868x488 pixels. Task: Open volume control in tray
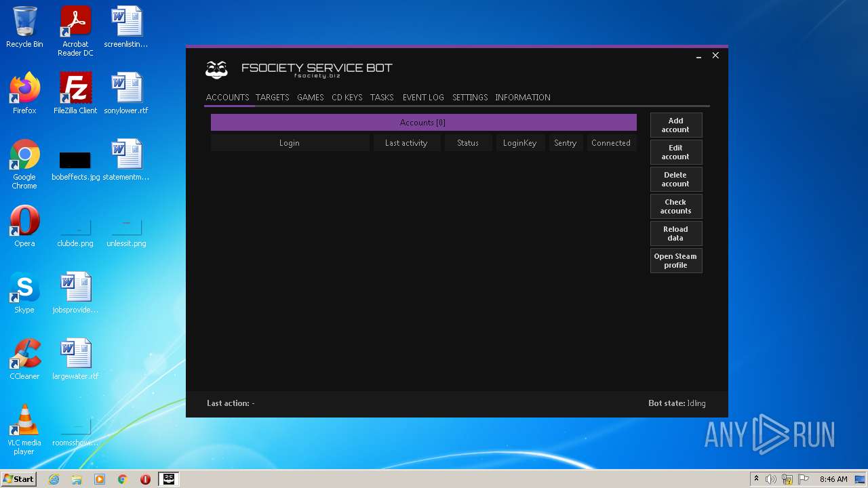(x=770, y=479)
